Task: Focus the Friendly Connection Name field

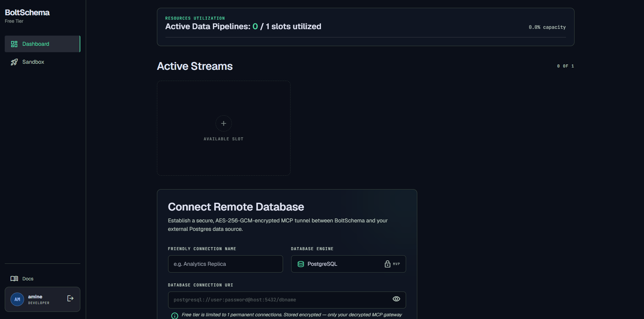Action: pos(225,264)
